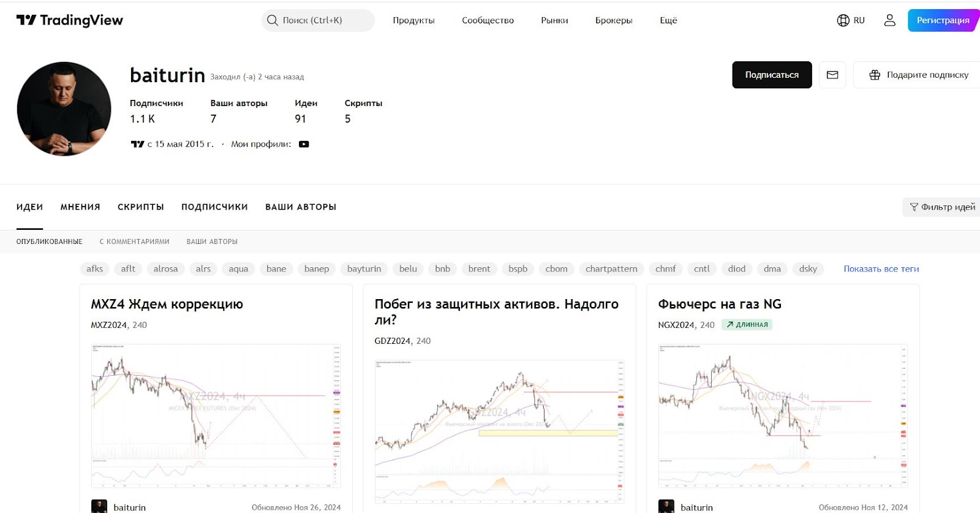Click the diod tag
Viewport: 980px width, 513px height.
[737, 268]
